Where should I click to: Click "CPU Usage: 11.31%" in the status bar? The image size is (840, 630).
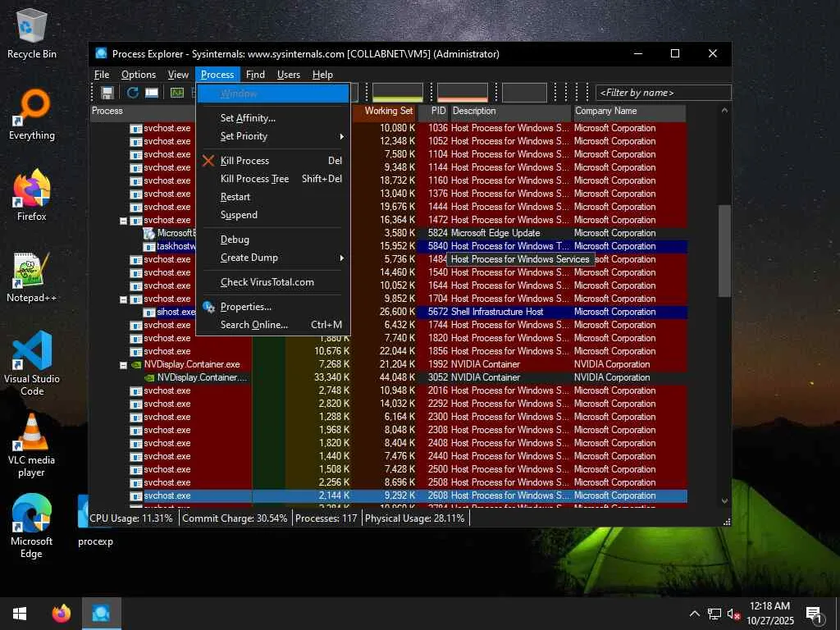click(x=131, y=518)
